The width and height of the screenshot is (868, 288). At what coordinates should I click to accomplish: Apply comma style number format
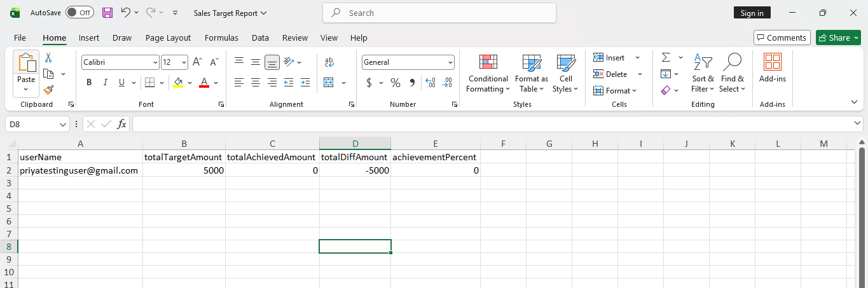[412, 83]
